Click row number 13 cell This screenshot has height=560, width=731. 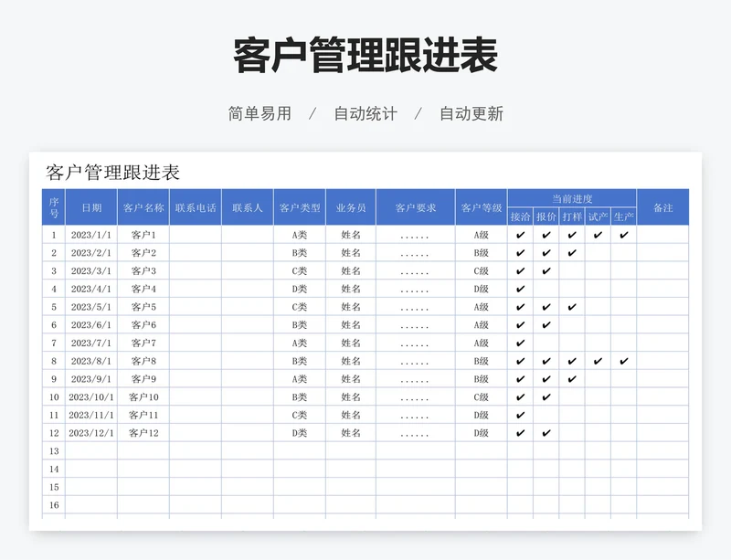54,451
